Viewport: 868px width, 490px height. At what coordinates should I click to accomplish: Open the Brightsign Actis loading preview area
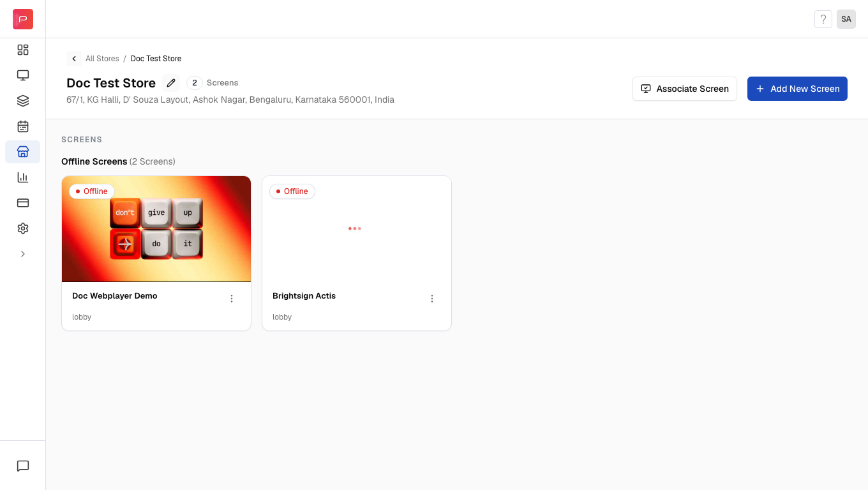(357, 229)
